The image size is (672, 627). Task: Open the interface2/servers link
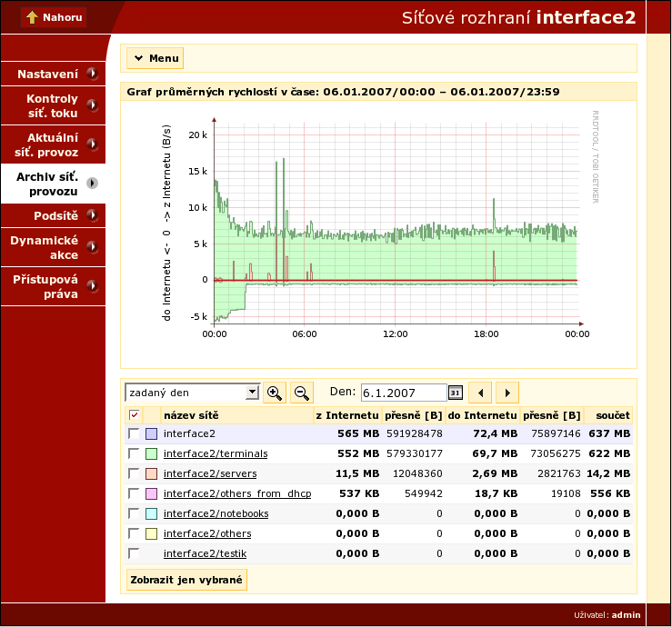tap(210, 473)
